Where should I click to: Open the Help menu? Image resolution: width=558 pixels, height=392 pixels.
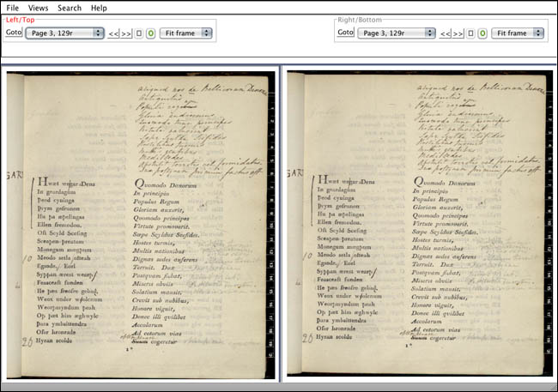click(99, 8)
